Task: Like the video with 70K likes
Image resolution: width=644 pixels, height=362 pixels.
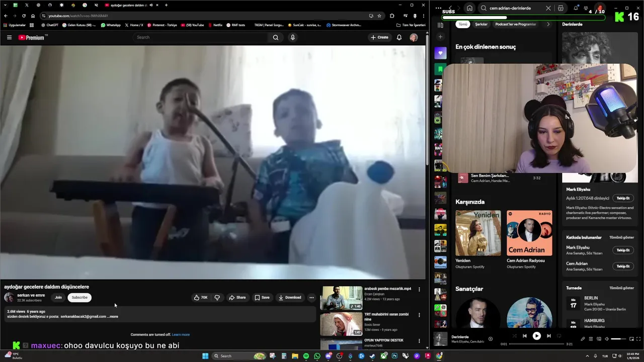Action: (201, 298)
